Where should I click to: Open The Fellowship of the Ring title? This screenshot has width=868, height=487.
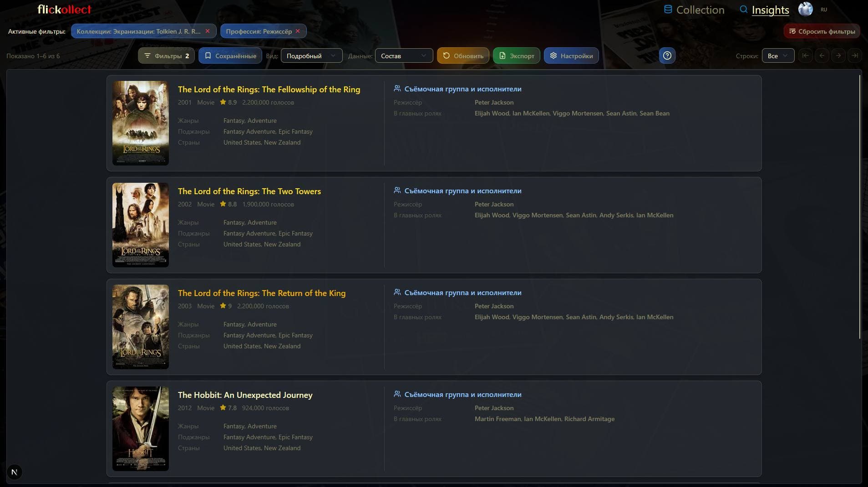pyautogui.click(x=269, y=90)
